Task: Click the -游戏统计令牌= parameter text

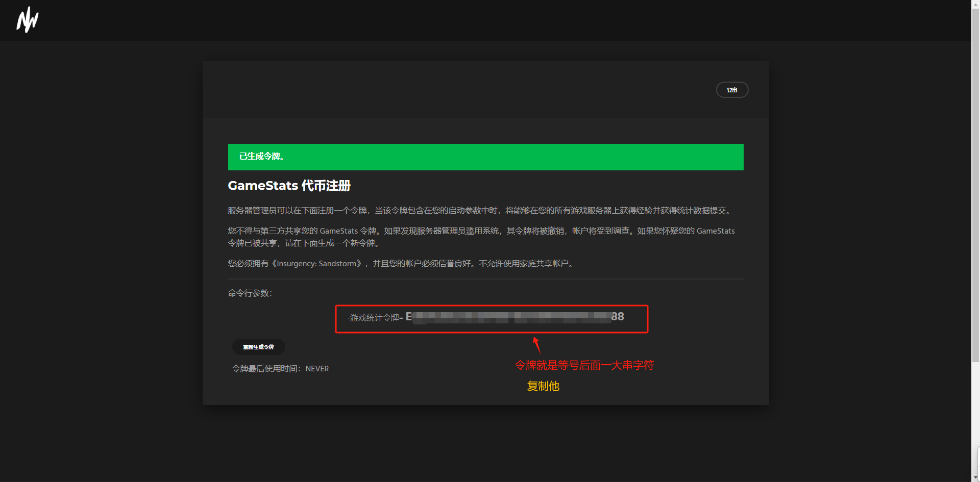Action: tap(375, 318)
